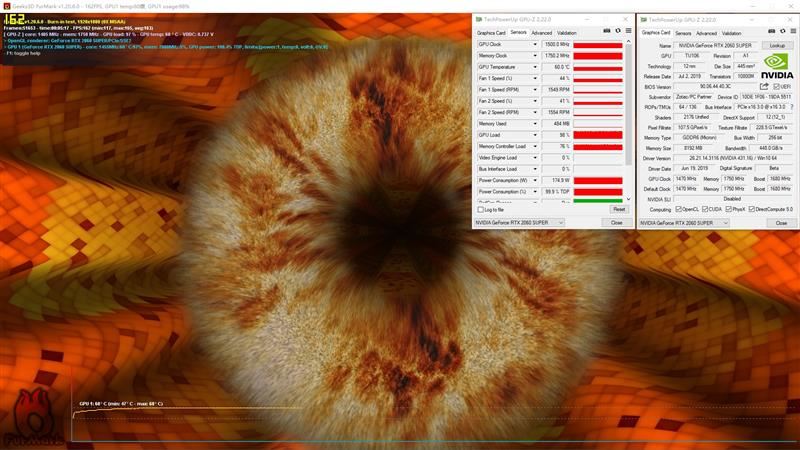Open the Memory Controller Load dropdown arrow
Screen dimensions: 800x450
(x=535, y=146)
